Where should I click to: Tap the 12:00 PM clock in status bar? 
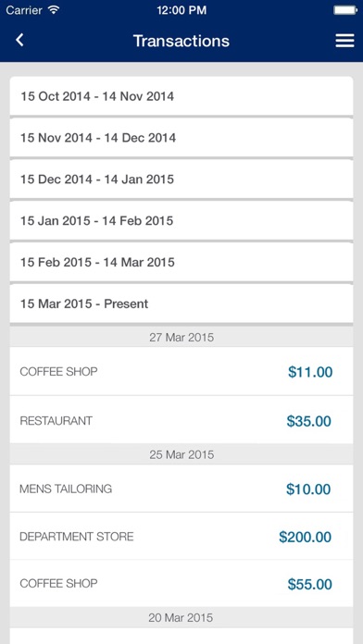point(181,10)
